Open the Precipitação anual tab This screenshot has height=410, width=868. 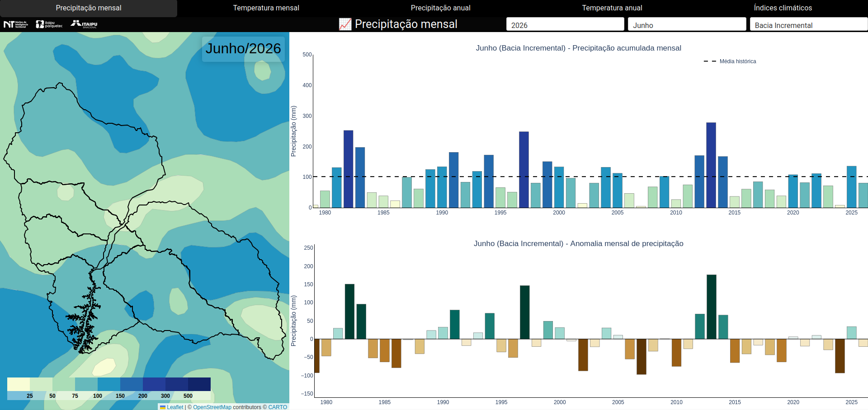click(440, 8)
